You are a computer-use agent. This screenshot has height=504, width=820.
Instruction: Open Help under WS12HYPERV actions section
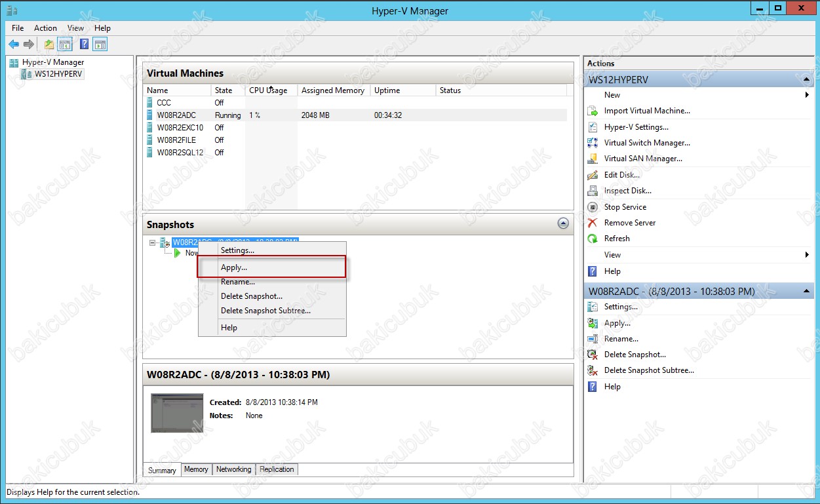(x=612, y=271)
